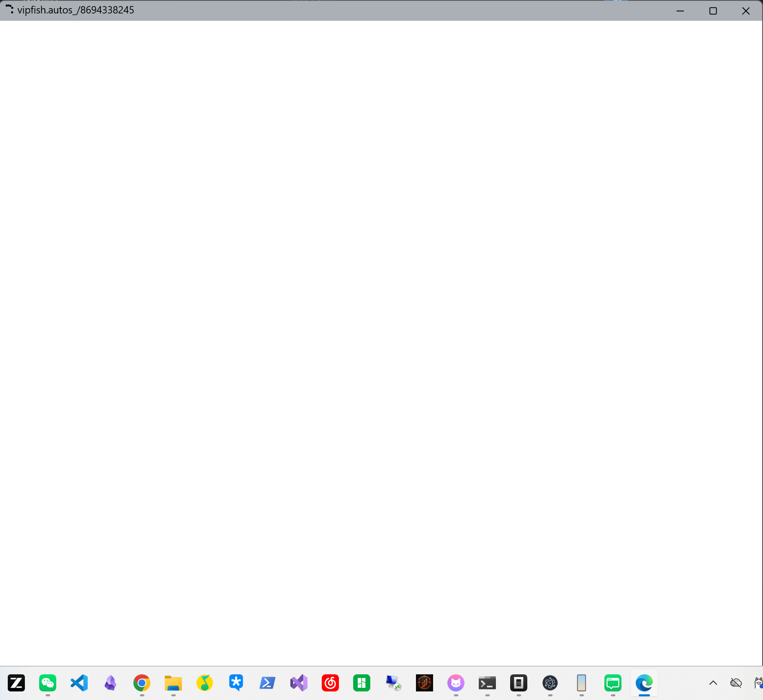Screen dimensions: 763x700
Task: Close the vipfish.autos window
Action: pos(746,11)
